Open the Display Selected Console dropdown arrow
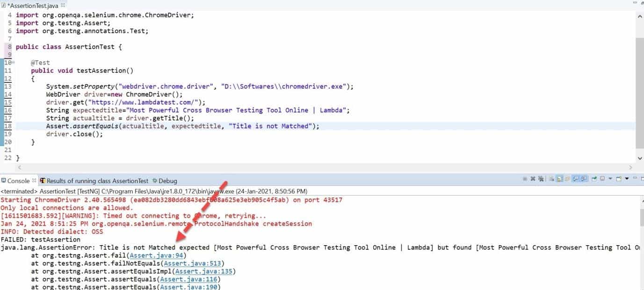Viewport: 644px width, 290px height. click(x=610, y=179)
